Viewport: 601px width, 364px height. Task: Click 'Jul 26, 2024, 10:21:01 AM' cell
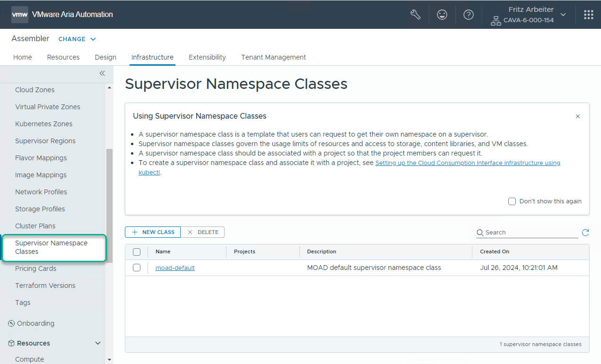519,268
